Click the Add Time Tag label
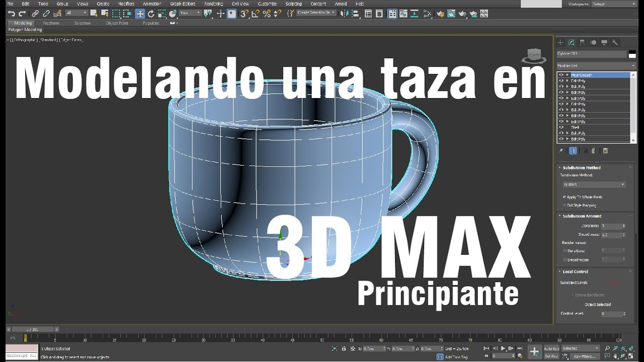Screen dimensions: 644x362 pos(456,357)
